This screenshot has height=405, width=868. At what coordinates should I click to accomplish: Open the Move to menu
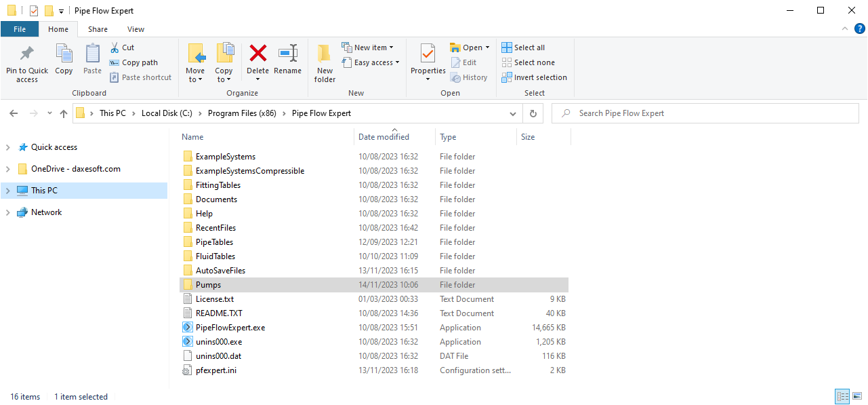(195, 64)
